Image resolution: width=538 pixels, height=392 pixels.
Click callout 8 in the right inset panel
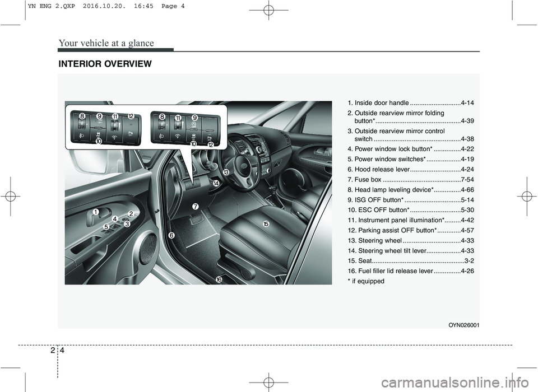161,117
